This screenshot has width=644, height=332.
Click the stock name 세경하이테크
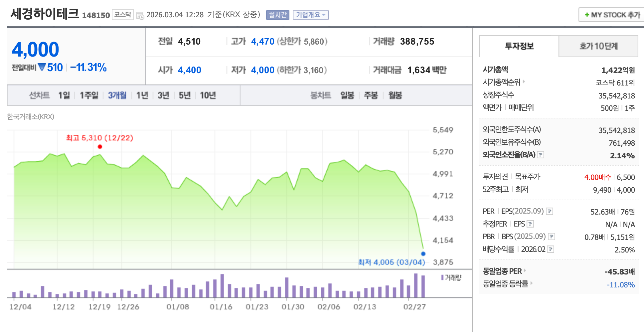point(45,14)
